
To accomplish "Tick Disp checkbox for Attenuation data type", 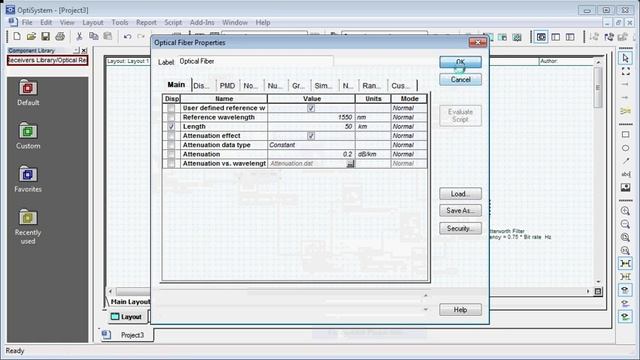I will [x=171, y=145].
